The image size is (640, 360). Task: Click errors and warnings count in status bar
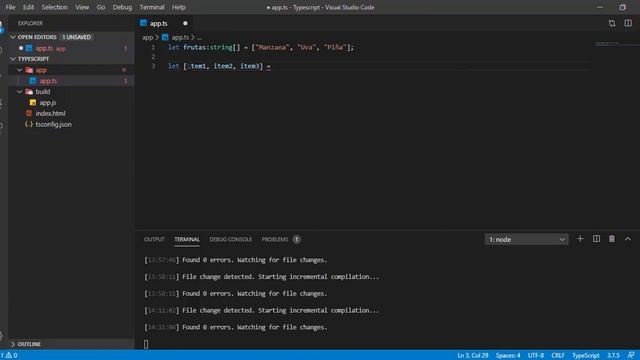coord(9,356)
